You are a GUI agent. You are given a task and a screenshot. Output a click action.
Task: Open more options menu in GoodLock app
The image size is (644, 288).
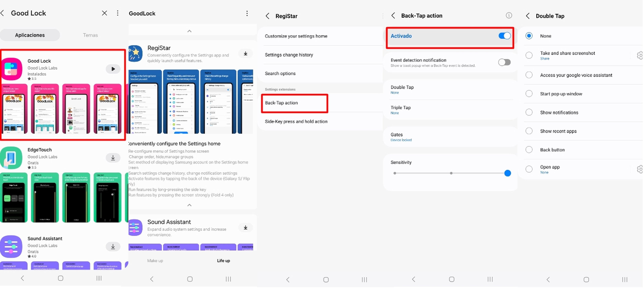[247, 13]
